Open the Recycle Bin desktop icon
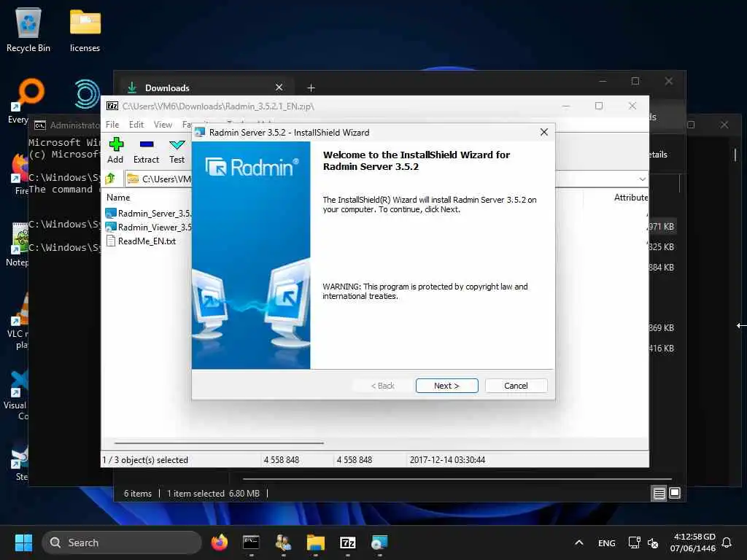The image size is (747, 560). click(28, 29)
